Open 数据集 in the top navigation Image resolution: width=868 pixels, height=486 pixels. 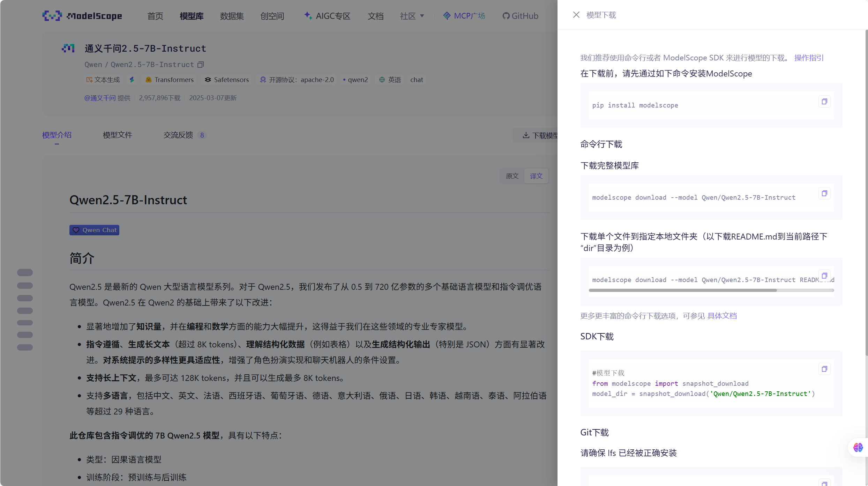[232, 16]
